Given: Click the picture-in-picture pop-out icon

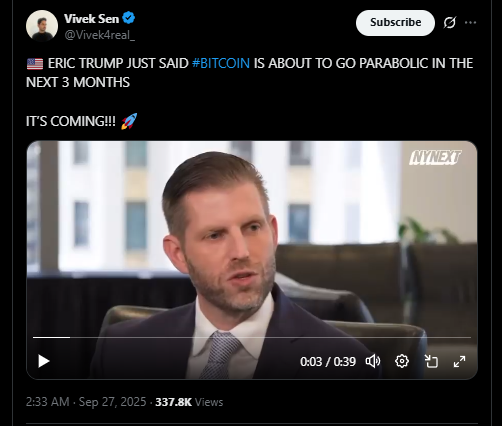Looking at the screenshot, I should point(431,361).
